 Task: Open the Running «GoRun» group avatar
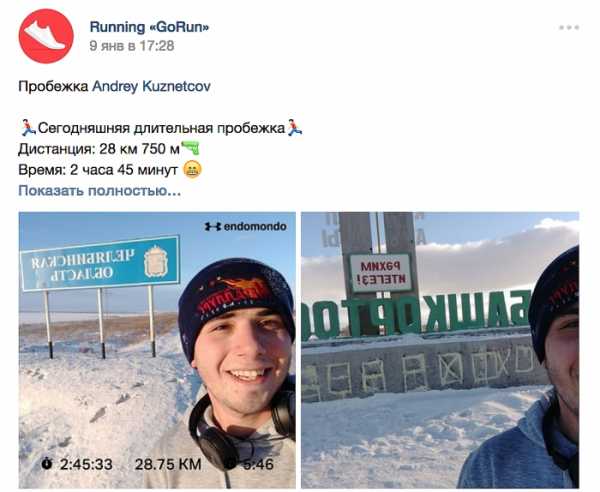click(46, 36)
